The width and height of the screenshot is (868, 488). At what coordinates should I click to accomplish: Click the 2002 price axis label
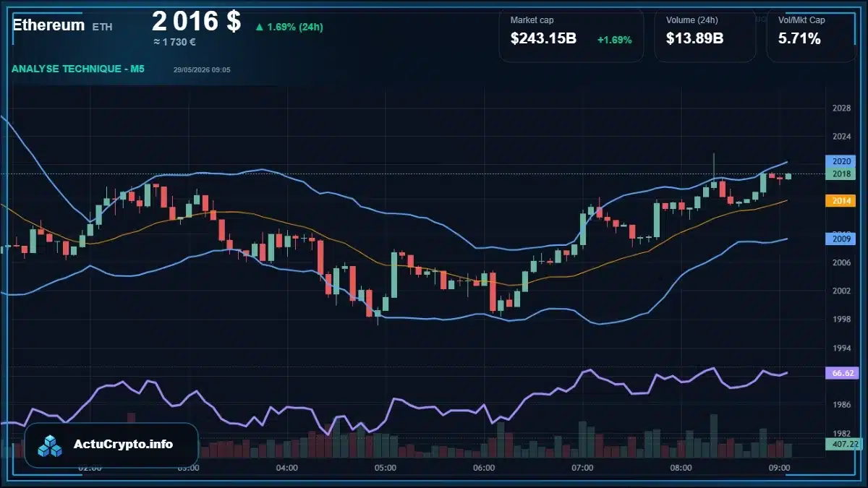(x=841, y=291)
